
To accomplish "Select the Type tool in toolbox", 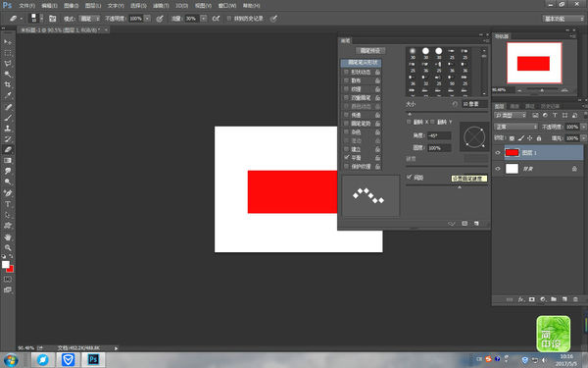I will (x=8, y=204).
